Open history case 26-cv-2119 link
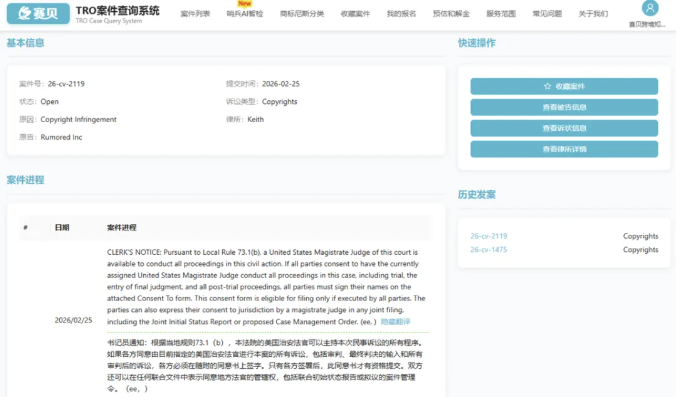This screenshot has height=400, width=688. pos(489,236)
